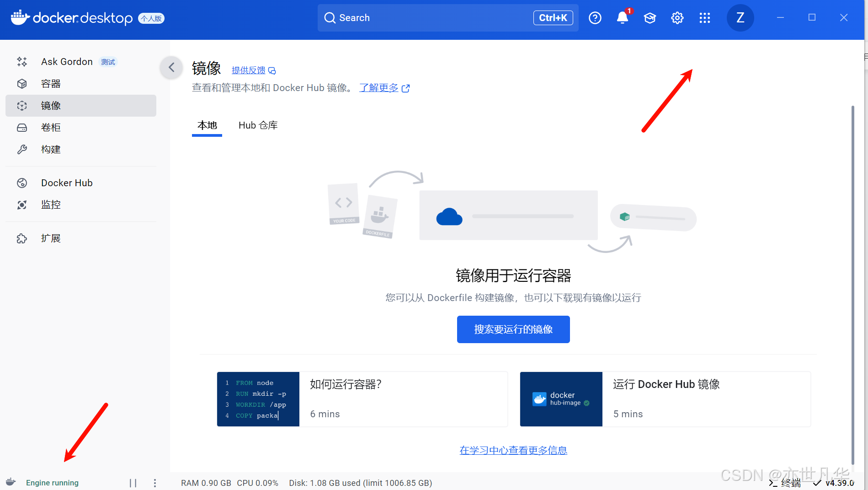Open Ask Gordon in the sidebar
This screenshot has width=868, height=490.
click(81, 62)
